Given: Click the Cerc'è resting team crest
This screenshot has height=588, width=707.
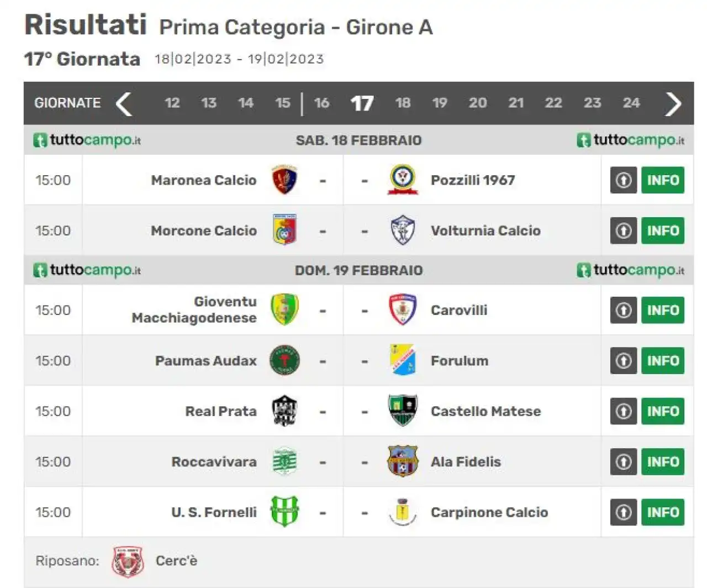Looking at the screenshot, I should [128, 561].
